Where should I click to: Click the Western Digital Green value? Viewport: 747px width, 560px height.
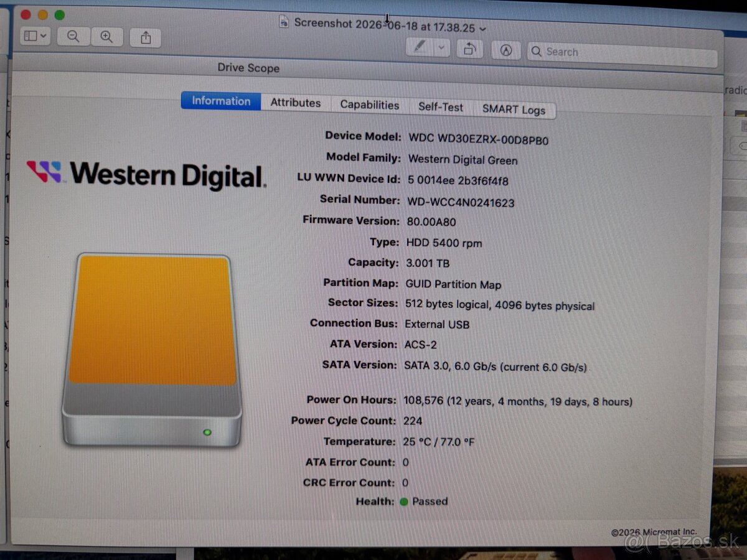coord(463,160)
